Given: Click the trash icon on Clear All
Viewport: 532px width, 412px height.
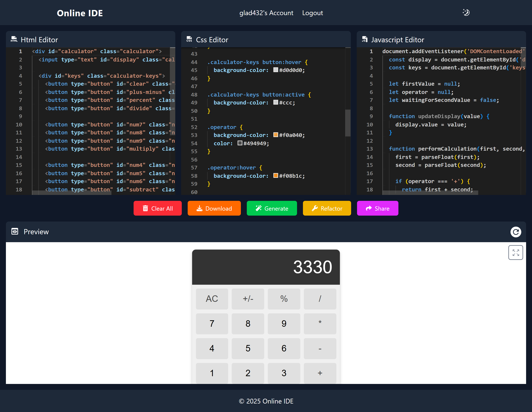Looking at the screenshot, I should point(145,208).
